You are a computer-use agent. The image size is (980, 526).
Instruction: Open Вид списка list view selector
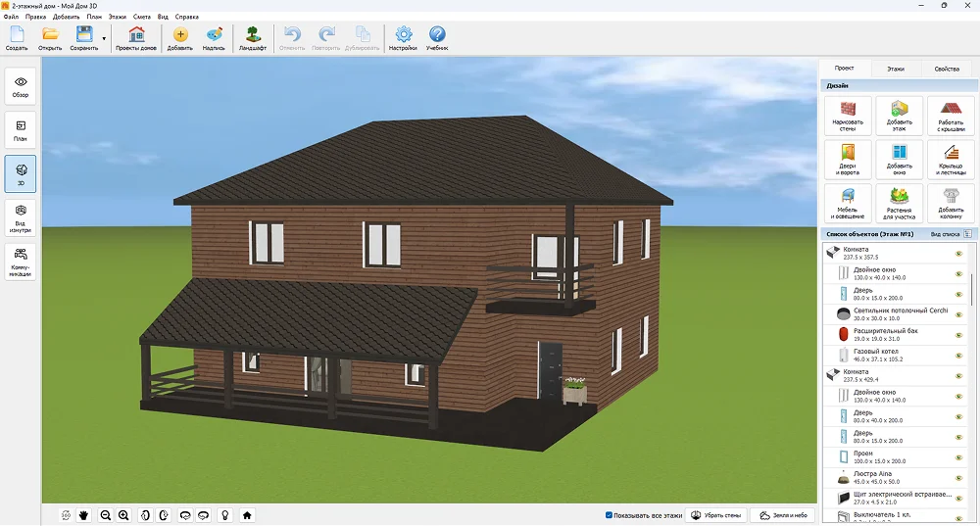[x=967, y=235]
